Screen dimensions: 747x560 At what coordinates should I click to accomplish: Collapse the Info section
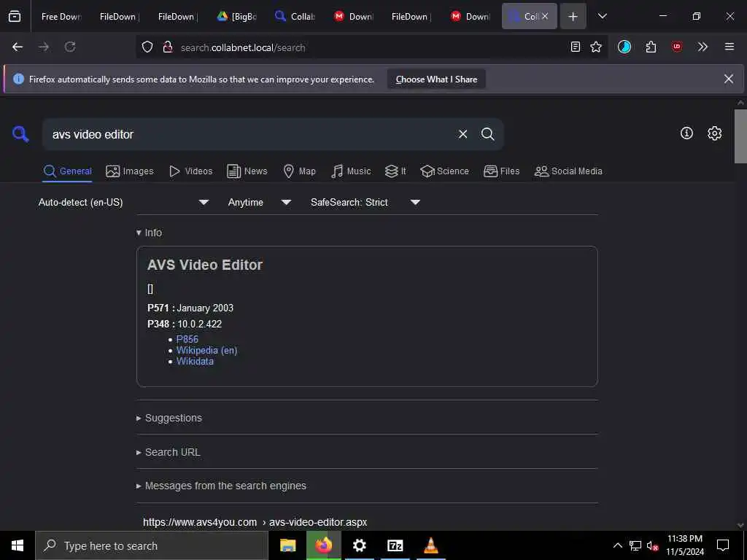point(149,233)
